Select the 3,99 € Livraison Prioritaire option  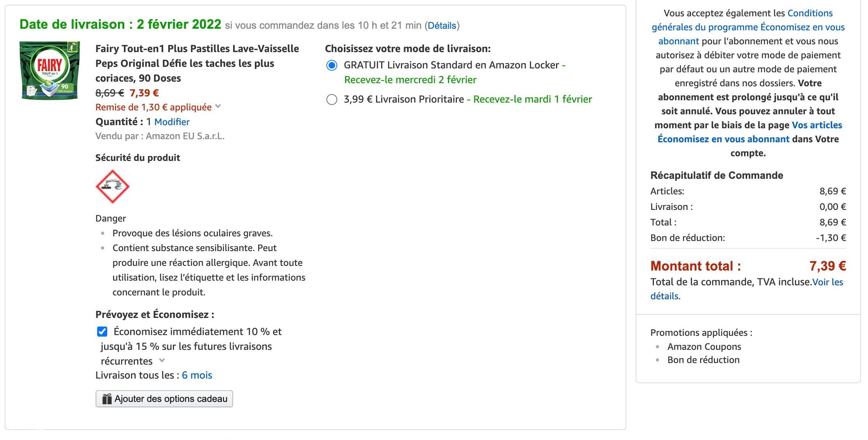click(331, 100)
